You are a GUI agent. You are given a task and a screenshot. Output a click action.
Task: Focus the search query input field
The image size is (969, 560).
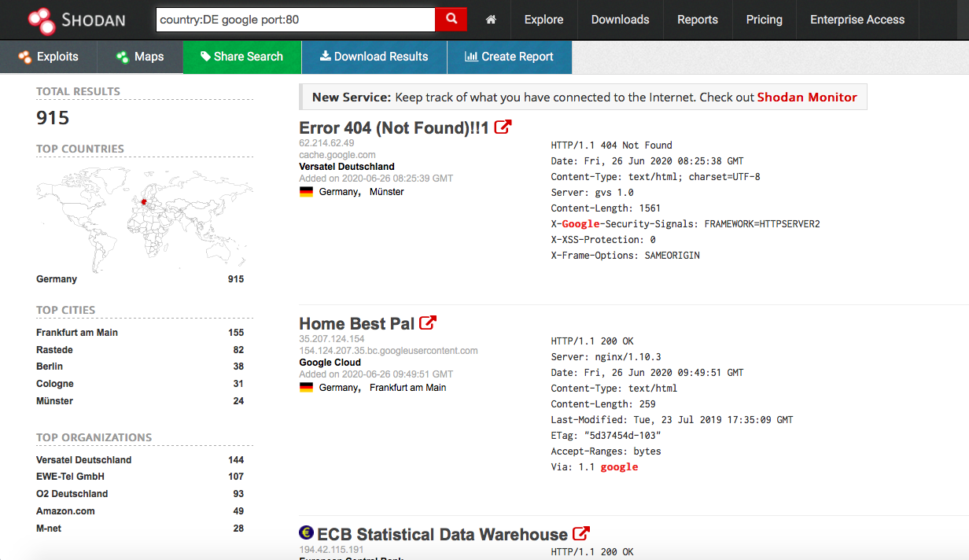[x=296, y=20]
